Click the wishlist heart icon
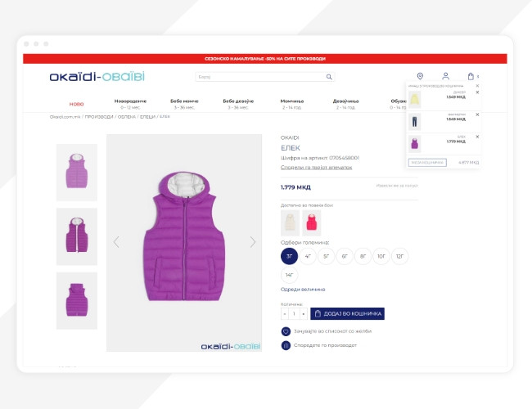532x409 pixels. point(286,331)
